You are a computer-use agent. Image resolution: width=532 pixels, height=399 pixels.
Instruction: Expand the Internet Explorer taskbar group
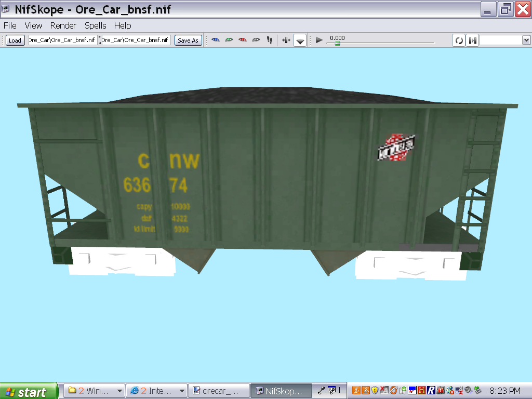pos(157,391)
